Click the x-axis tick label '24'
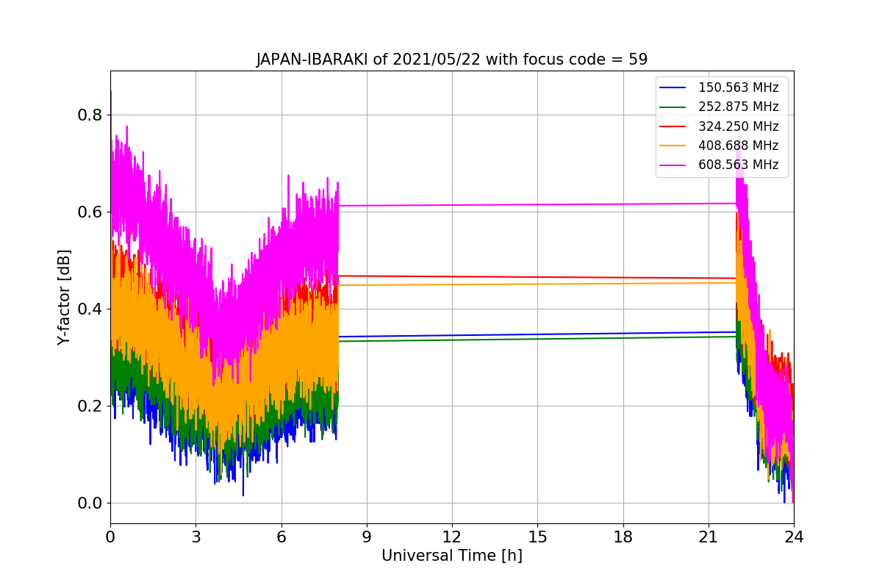The image size is (882, 588). [794, 537]
